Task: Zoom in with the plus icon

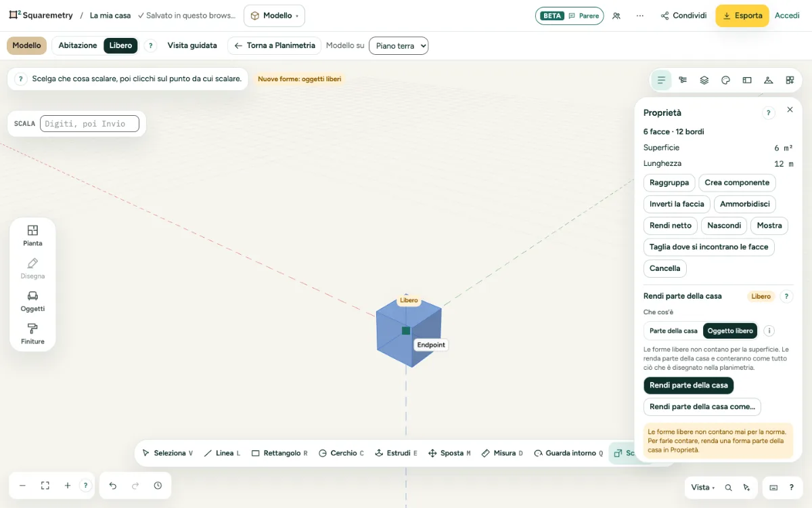Action: tap(68, 486)
